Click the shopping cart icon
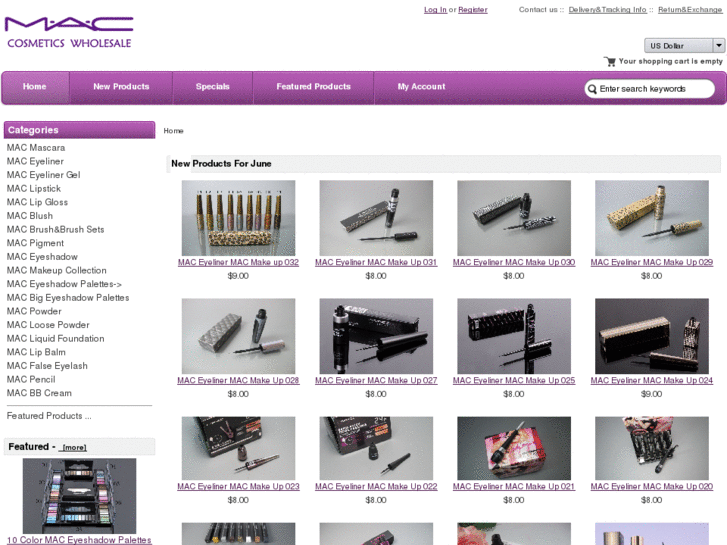Screen dimensions: 727x545 [x=610, y=61]
